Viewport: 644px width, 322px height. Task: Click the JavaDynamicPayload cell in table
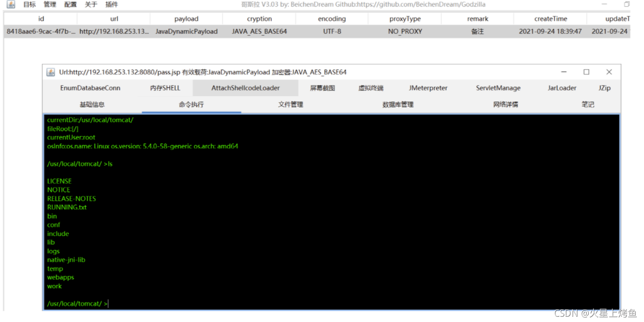(x=186, y=31)
